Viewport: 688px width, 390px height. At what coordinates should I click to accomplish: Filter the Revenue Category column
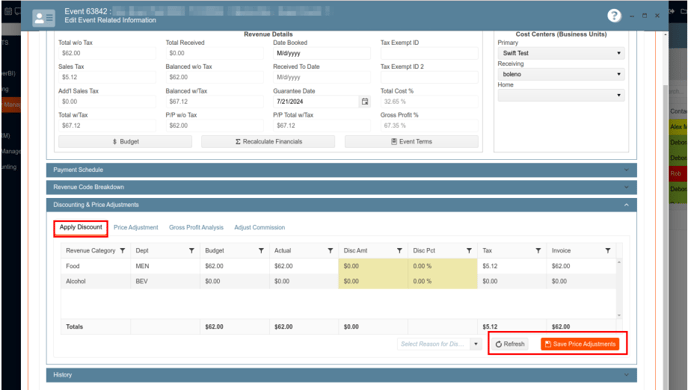pos(122,250)
